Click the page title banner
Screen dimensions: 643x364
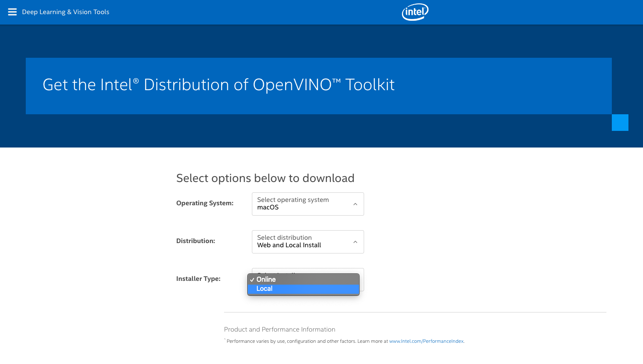pos(218,85)
